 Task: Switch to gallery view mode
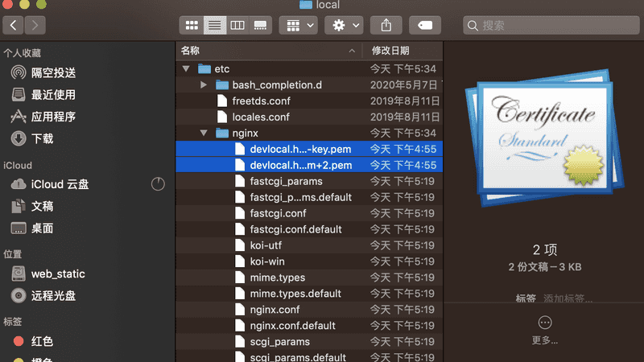(x=260, y=26)
